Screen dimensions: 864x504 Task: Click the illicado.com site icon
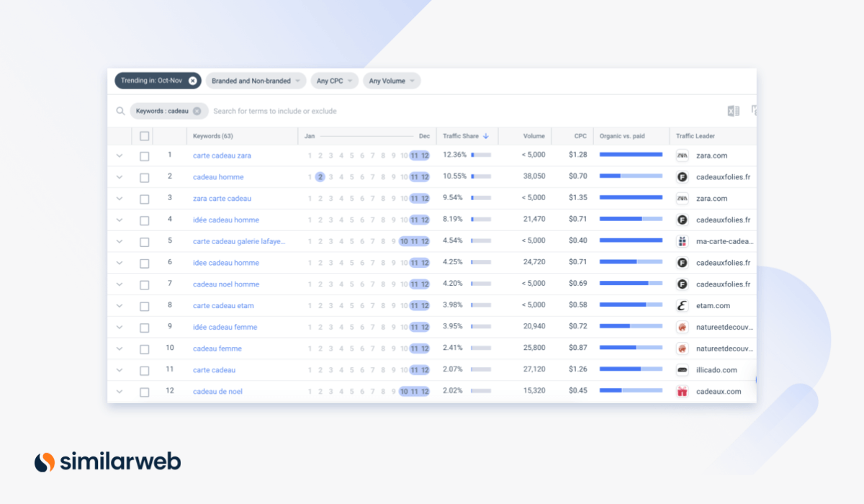click(682, 370)
